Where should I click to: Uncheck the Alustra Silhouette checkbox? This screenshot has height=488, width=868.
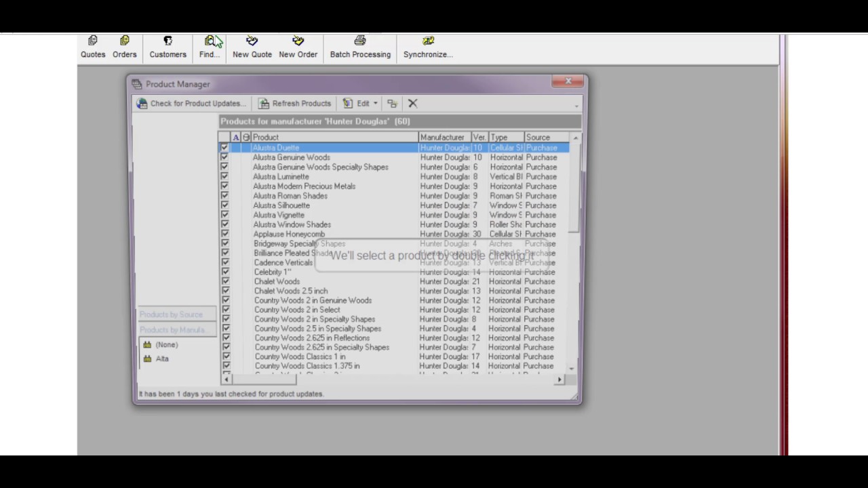coord(224,205)
